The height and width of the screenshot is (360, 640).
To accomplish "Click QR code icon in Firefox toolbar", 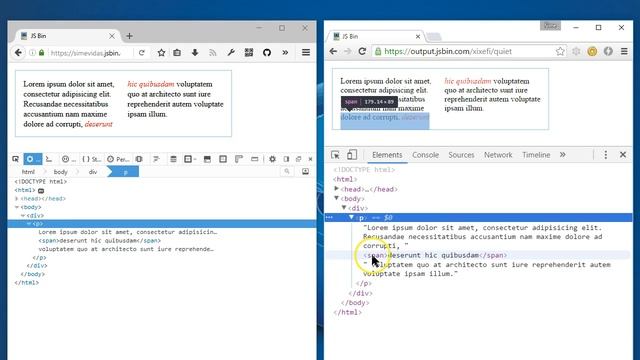I will [249, 53].
